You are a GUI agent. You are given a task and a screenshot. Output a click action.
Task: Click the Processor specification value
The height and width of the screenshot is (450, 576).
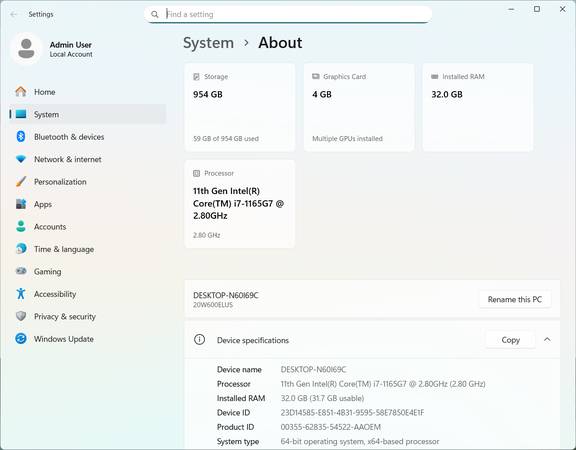[x=383, y=384]
